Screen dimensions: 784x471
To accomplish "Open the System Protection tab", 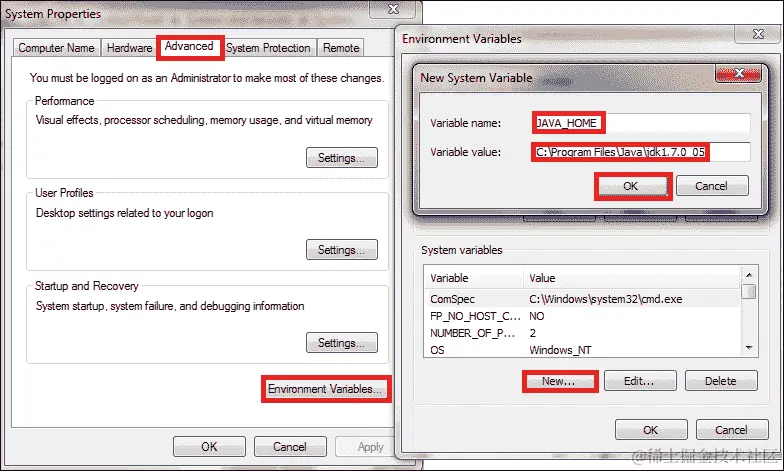I will (268, 48).
